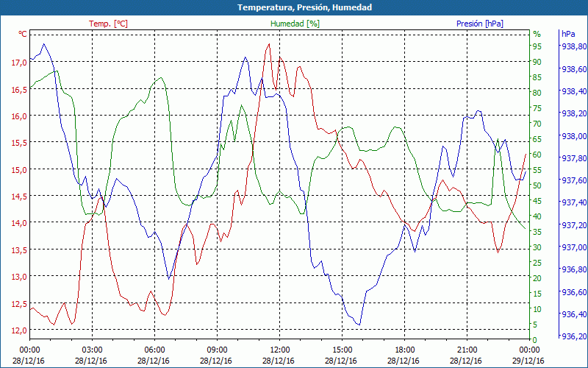Click the 30 humidity axis value
This screenshot has width=588, height=368.
537,247
